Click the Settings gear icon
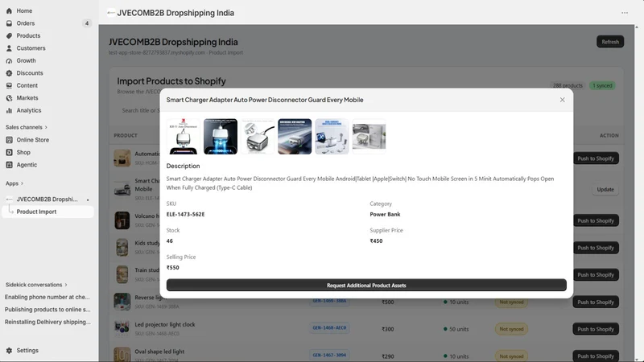Screen dimensions: 644x362 point(9,351)
